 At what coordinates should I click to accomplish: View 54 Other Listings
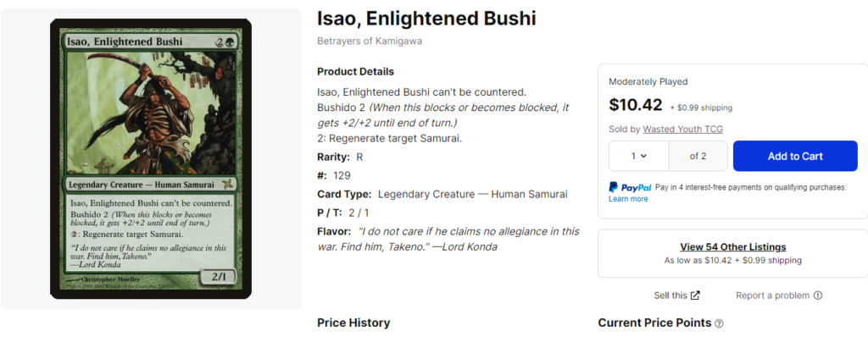(733, 246)
